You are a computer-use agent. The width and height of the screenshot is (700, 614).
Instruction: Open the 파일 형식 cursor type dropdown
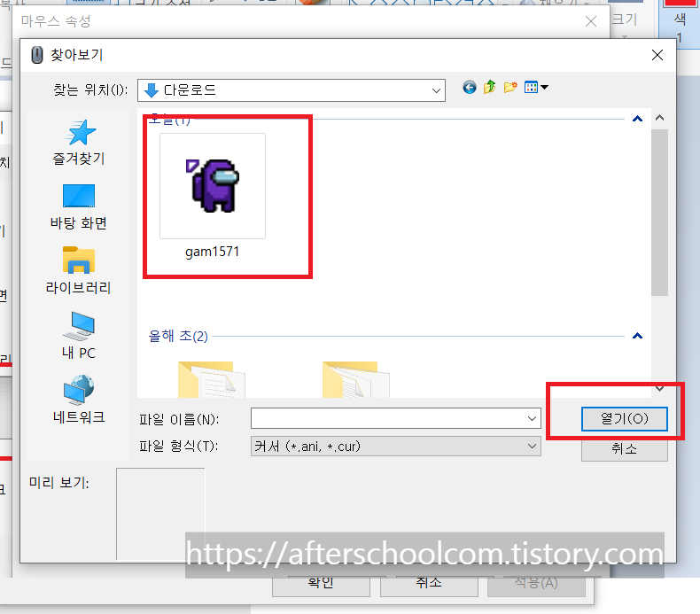395,446
